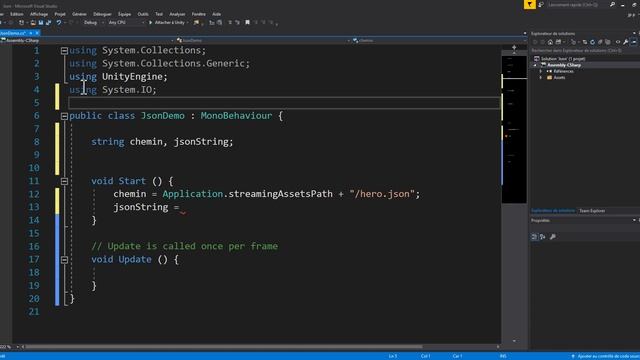
Task: Click on "UnityEngine" in line 3
Action: (x=132, y=77)
